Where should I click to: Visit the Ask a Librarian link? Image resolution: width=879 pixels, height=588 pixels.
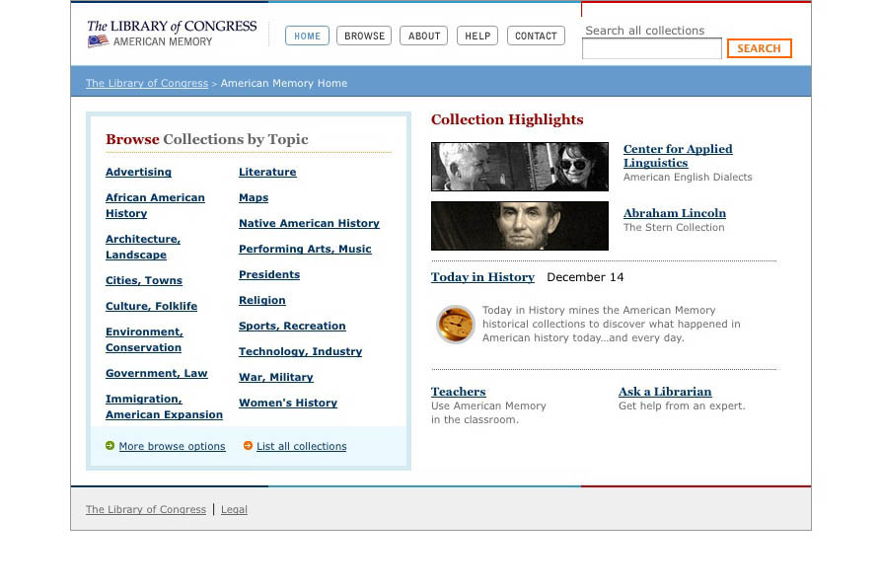665,392
